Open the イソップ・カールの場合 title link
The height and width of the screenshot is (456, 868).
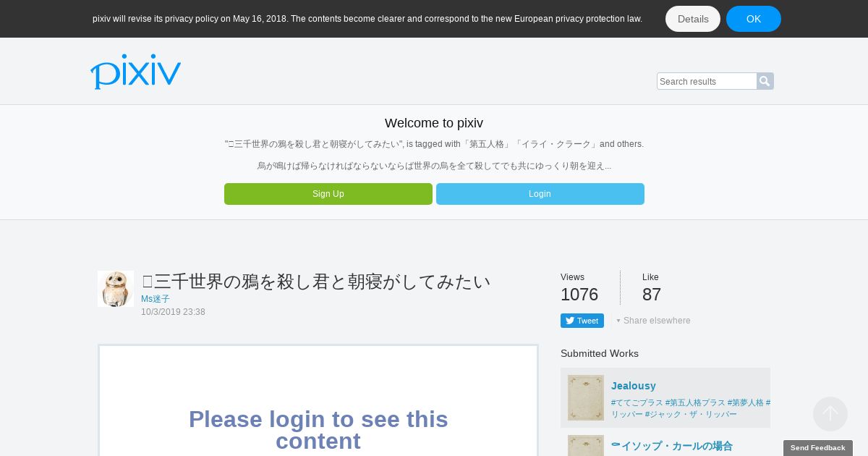click(x=672, y=446)
